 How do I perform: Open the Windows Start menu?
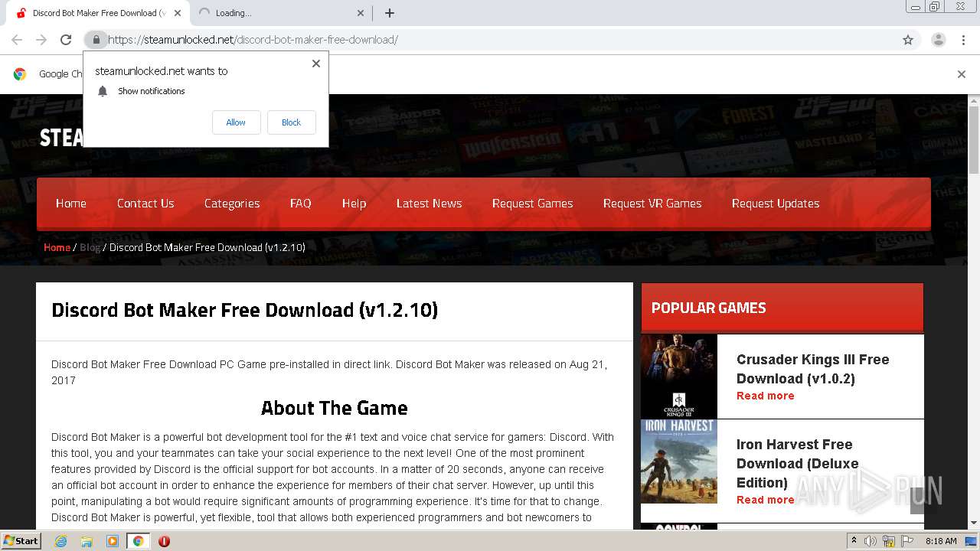(21, 541)
